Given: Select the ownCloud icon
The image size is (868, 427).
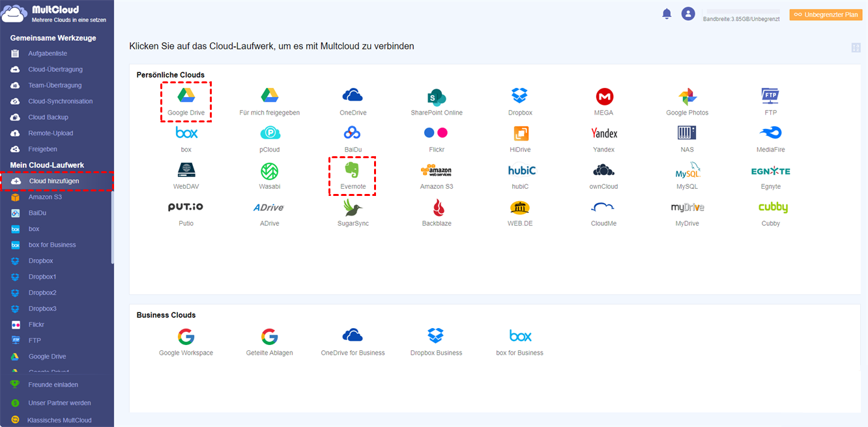Looking at the screenshot, I should (x=604, y=170).
